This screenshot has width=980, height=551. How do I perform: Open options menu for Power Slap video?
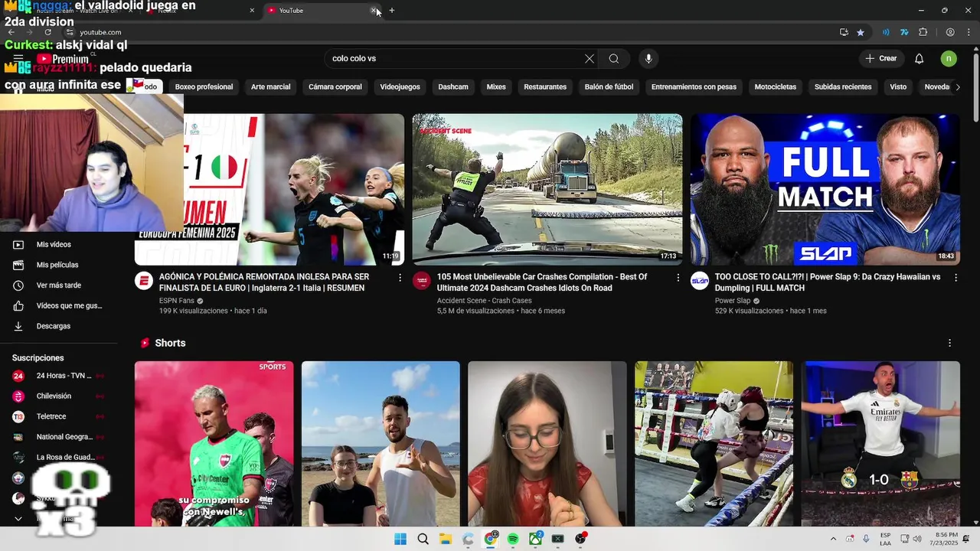[955, 278]
